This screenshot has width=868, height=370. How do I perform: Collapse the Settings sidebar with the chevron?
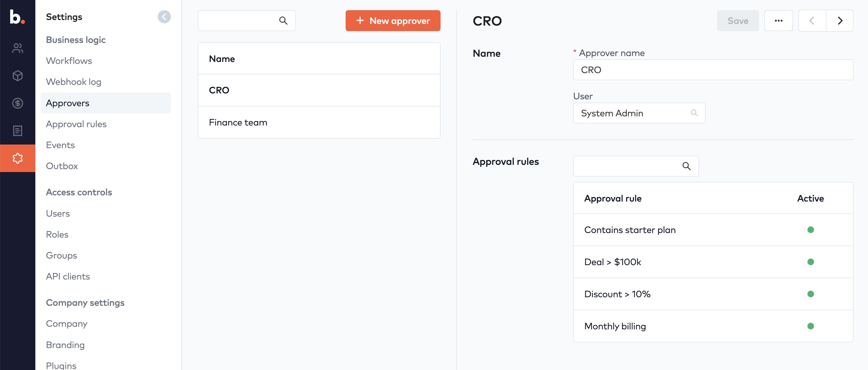(x=164, y=17)
